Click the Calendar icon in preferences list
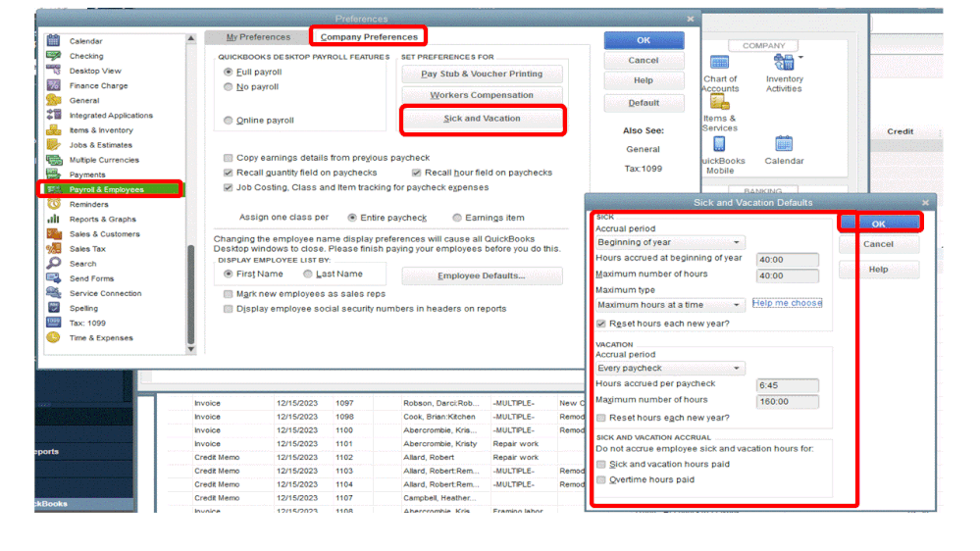 [x=54, y=40]
